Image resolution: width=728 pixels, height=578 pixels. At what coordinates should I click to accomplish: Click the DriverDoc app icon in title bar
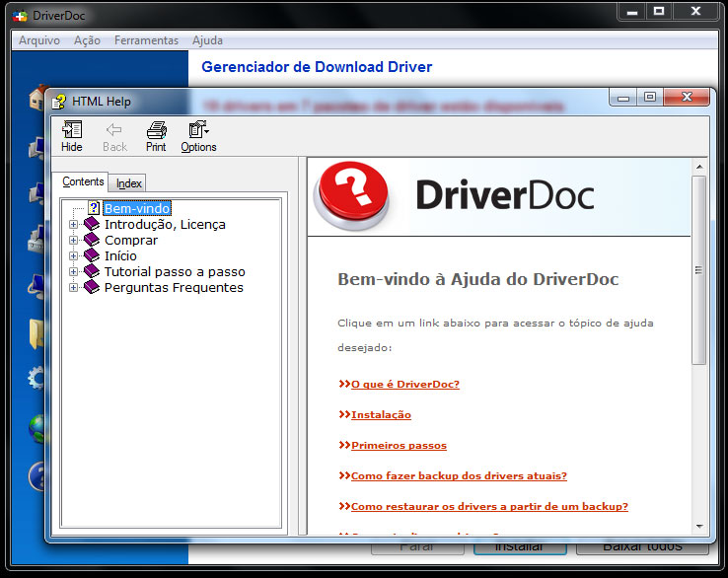[x=20, y=16]
